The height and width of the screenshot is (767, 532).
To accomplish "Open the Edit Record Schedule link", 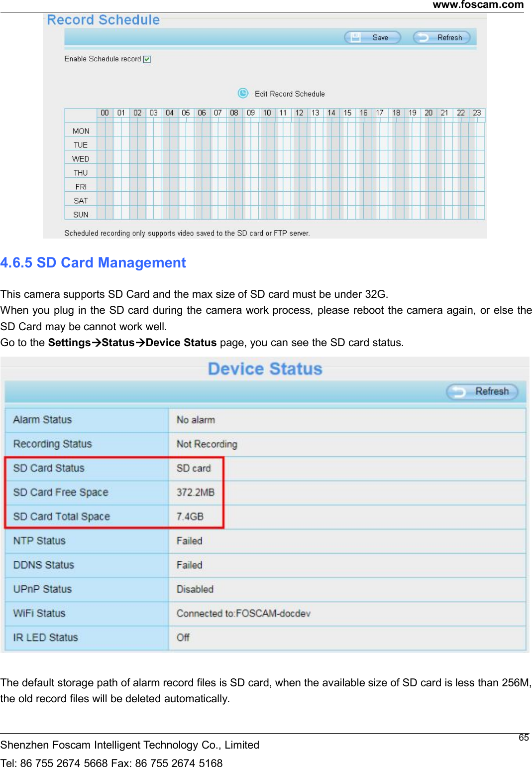I will point(290,94).
